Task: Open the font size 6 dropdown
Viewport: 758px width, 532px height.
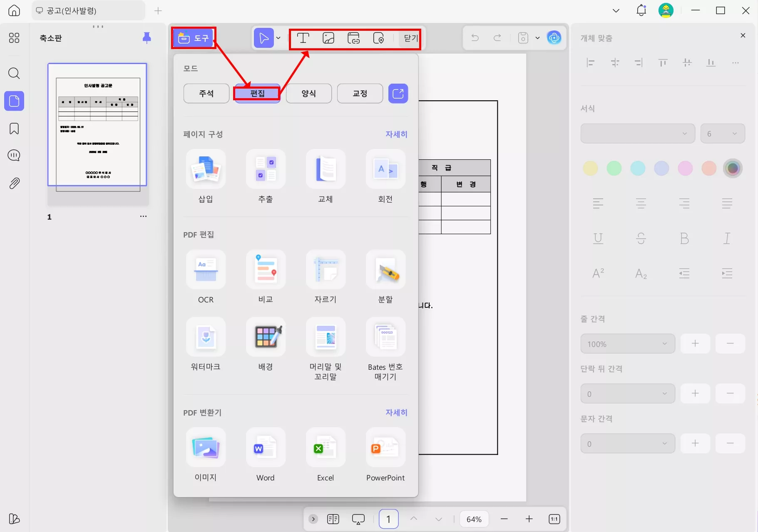Action: pyautogui.click(x=723, y=134)
